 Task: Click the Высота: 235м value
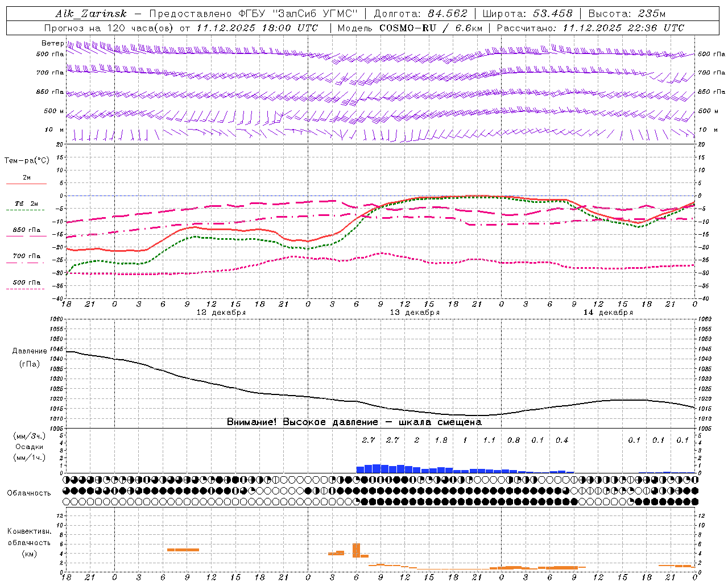pos(627,14)
